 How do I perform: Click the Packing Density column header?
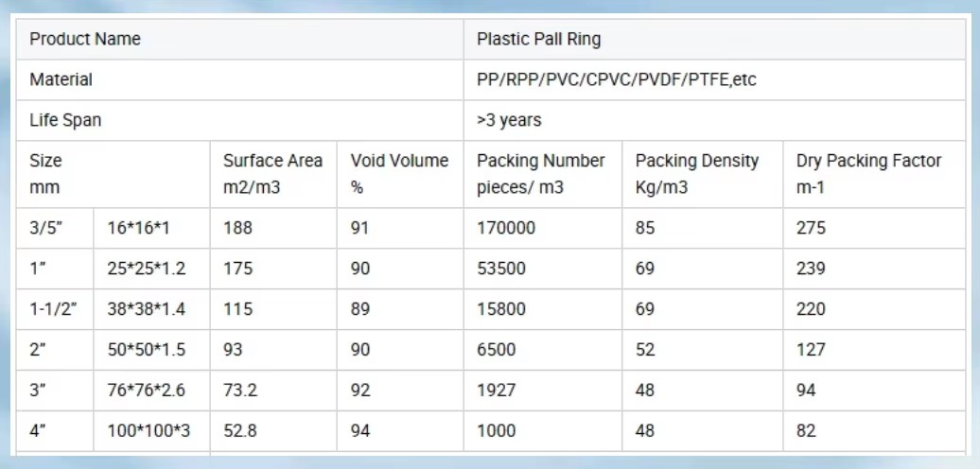tap(703, 174)
